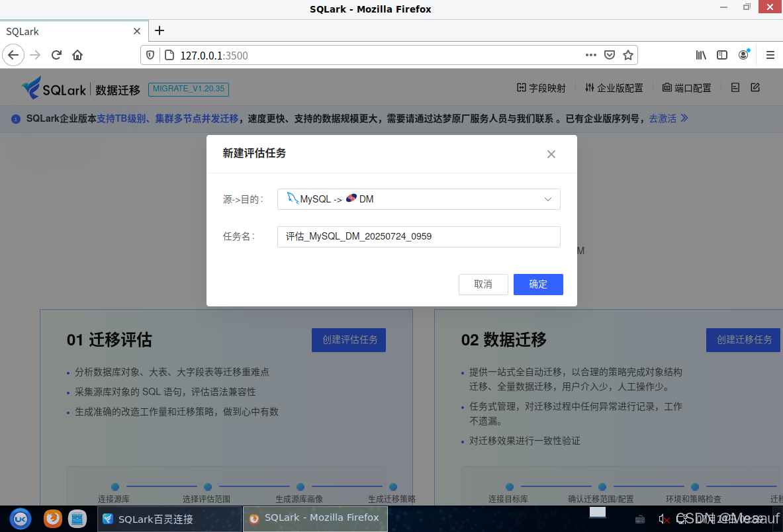Launch Firefox from taskbar launcher

coord(52,519)
